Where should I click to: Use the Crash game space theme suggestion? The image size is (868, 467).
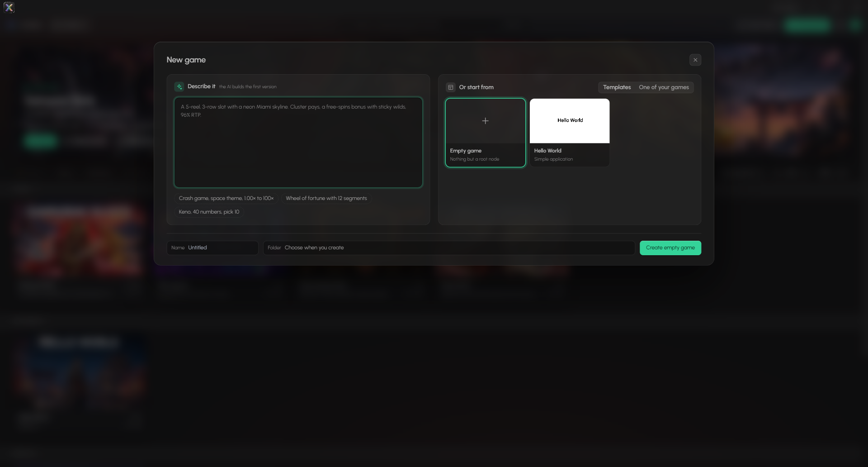[226, 198]
